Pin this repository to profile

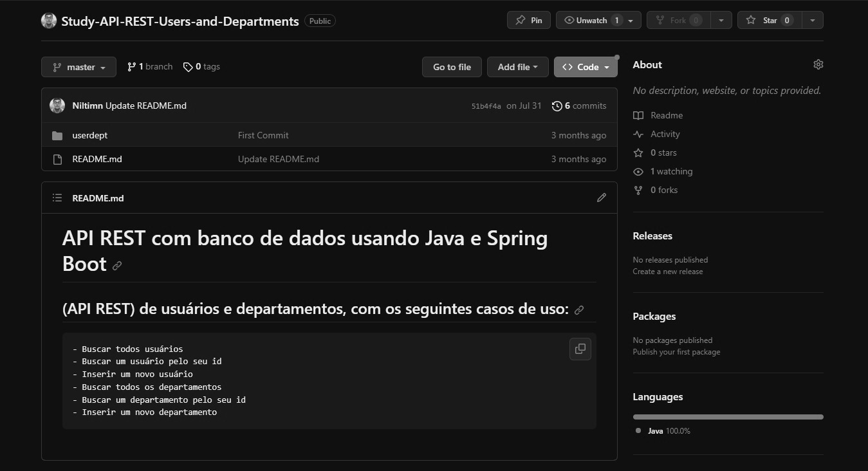[x=529, y=21]
